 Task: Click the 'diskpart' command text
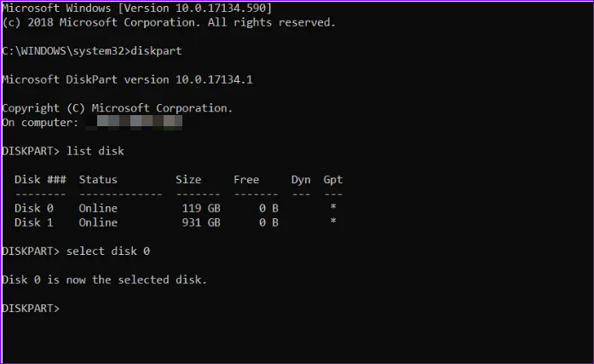pos(156,51)
